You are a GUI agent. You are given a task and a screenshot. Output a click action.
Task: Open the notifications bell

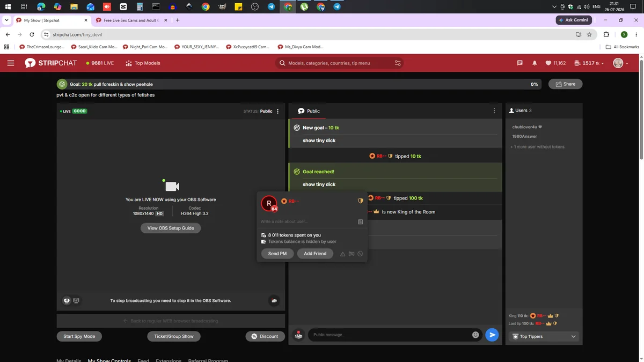(x=535, y=63)
